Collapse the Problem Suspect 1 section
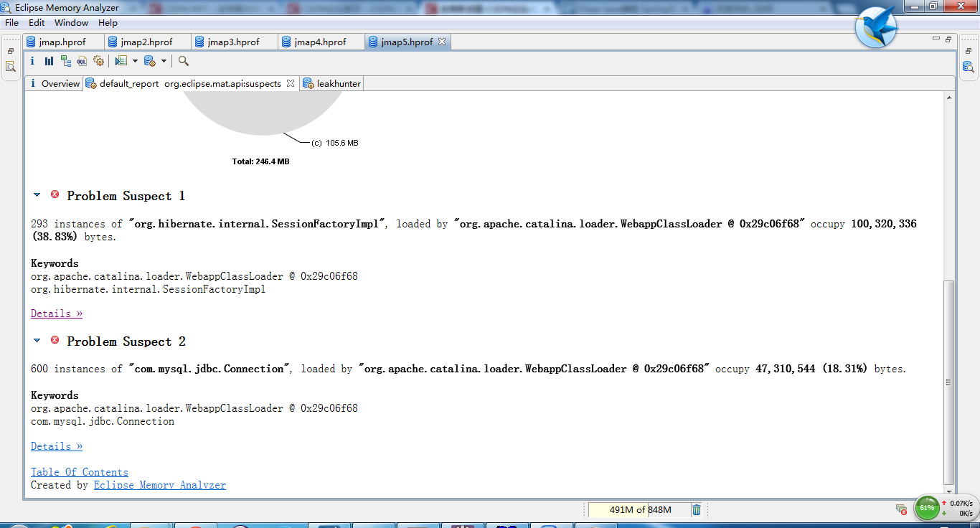This screenshot has height=528, width=980. [x=37, y=195]
